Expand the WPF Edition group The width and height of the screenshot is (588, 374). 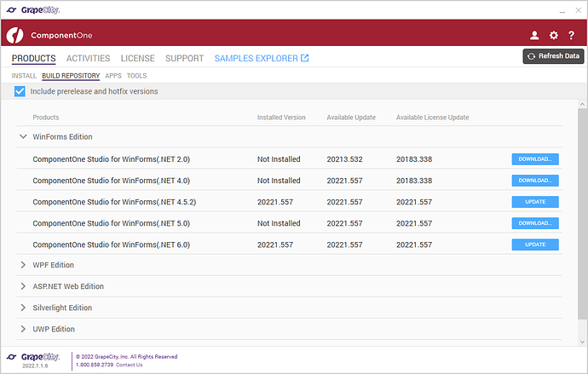[23, 265]
